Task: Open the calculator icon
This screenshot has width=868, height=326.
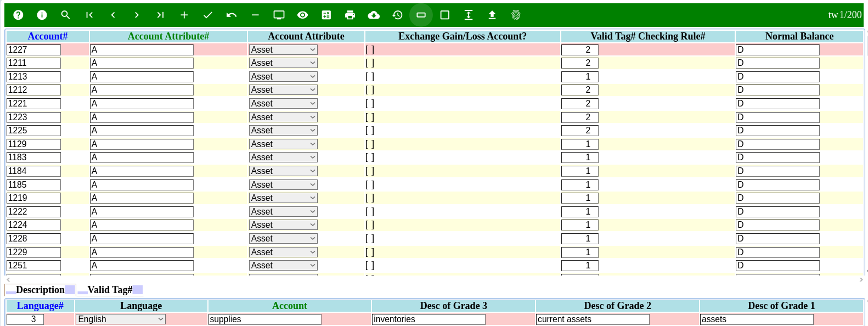Action: click(x=326, y=15)
